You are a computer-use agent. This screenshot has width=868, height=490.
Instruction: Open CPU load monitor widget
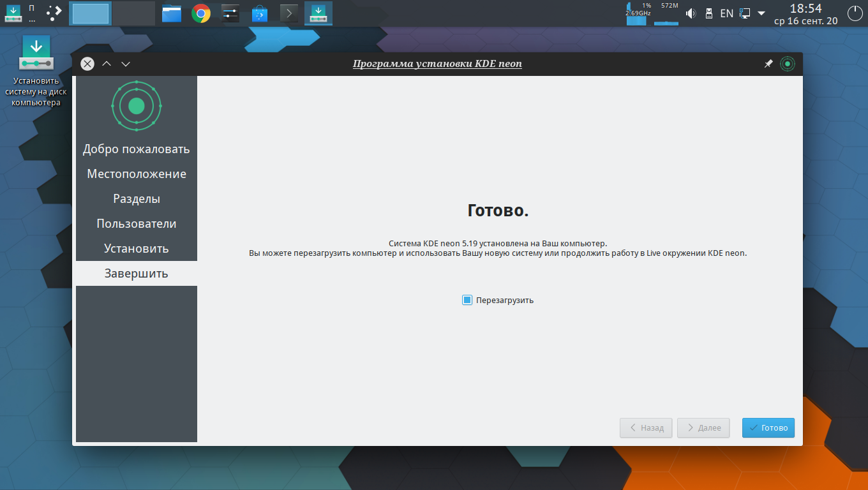click(x=638, y=13)
